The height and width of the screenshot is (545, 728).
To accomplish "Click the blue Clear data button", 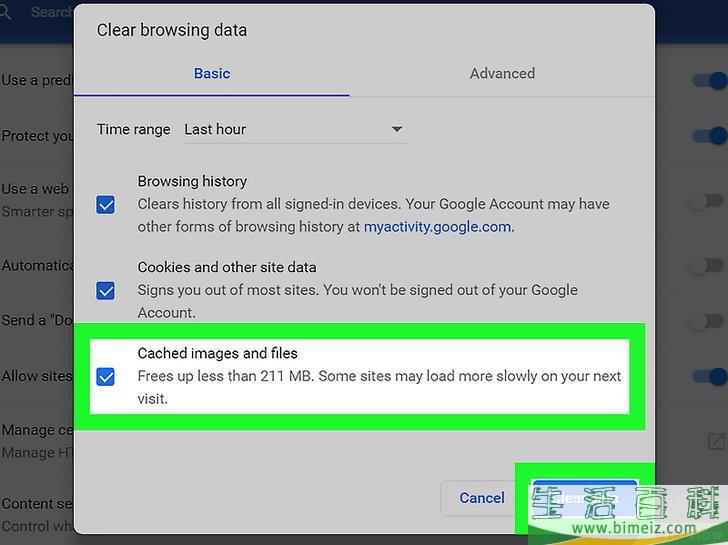I will point(584,497).
